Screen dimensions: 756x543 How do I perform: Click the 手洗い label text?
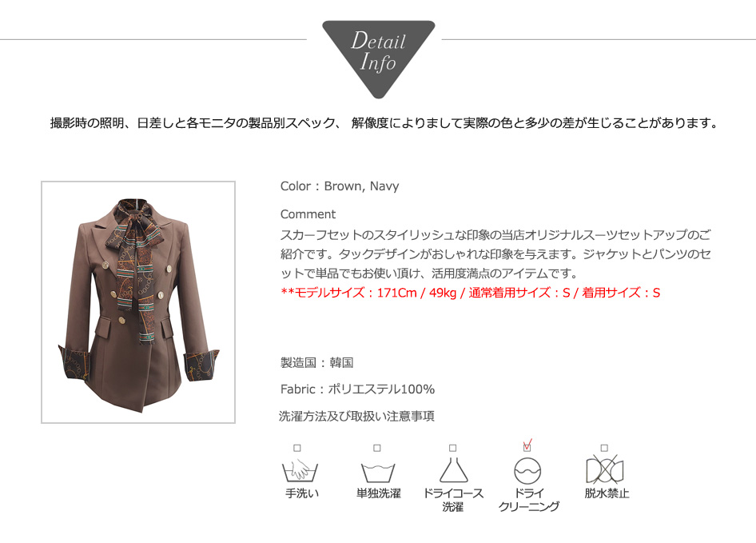pos(302,493)
